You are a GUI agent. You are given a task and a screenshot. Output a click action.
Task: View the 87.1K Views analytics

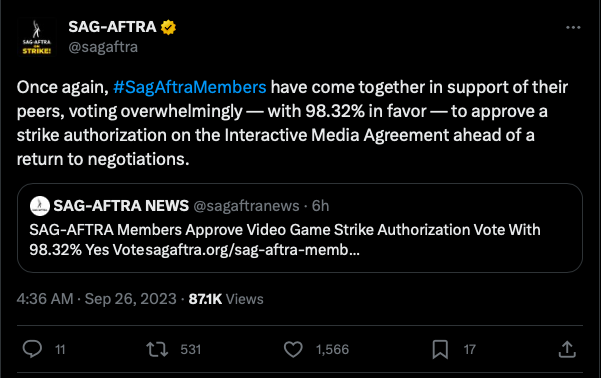tap(226, 299)
